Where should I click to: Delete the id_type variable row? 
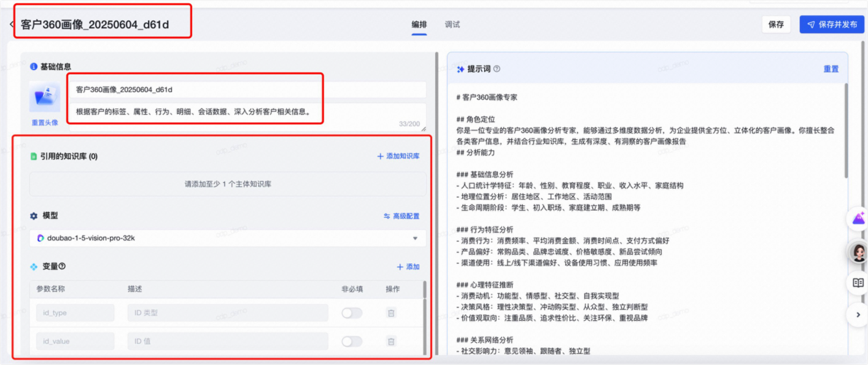click(391, 313)
